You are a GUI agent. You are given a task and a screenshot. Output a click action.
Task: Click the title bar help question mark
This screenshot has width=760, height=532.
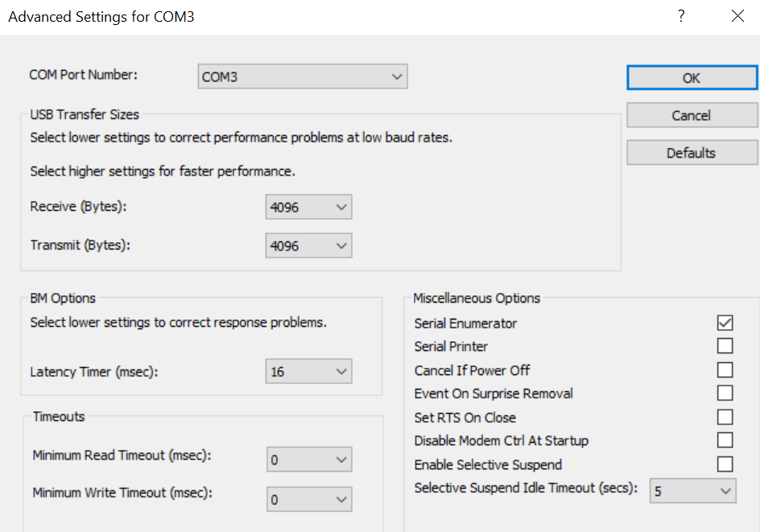[x=681, y=16]
